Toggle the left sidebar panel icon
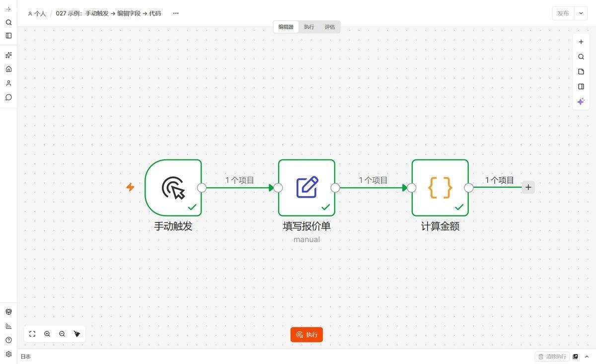 click(8, 36)
